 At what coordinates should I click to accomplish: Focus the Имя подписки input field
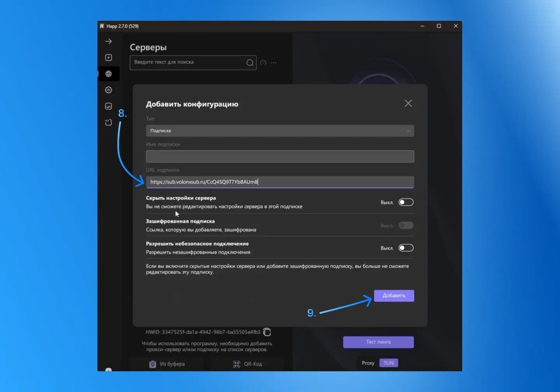[280, 156]
